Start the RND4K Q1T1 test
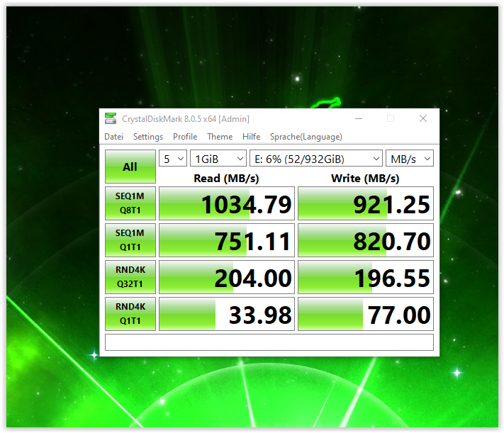Viewport: 504px width, 433px height. [130, 314]
